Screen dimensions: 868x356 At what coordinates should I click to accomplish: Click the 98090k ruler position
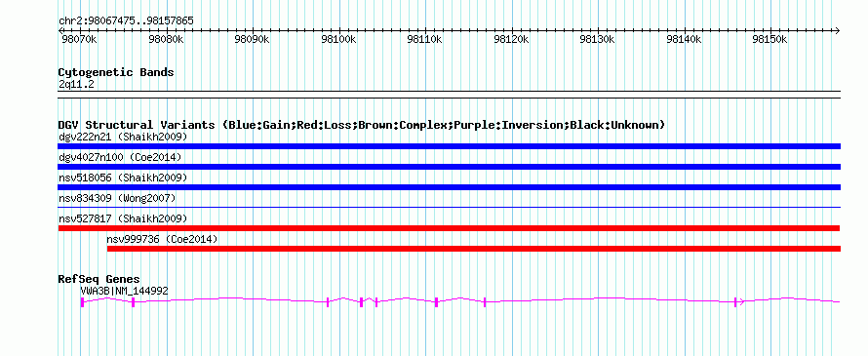click(x=252, y=39)
